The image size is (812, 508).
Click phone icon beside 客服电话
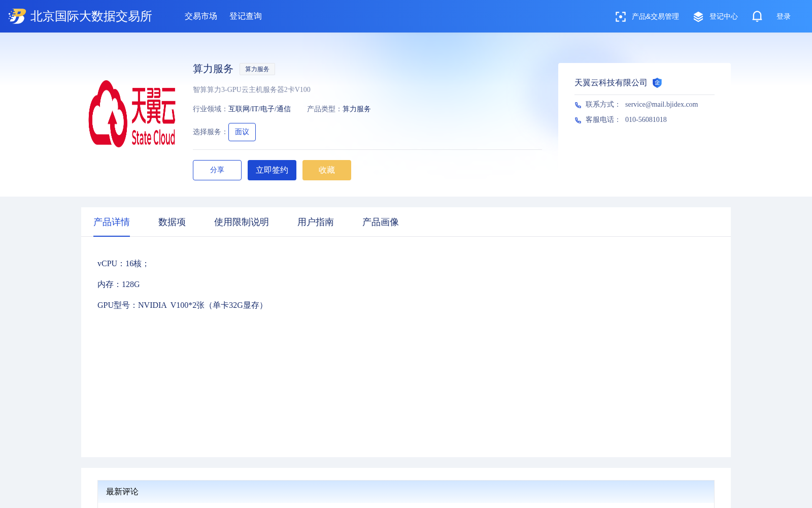pyautogui.click(x=578, y=120)
